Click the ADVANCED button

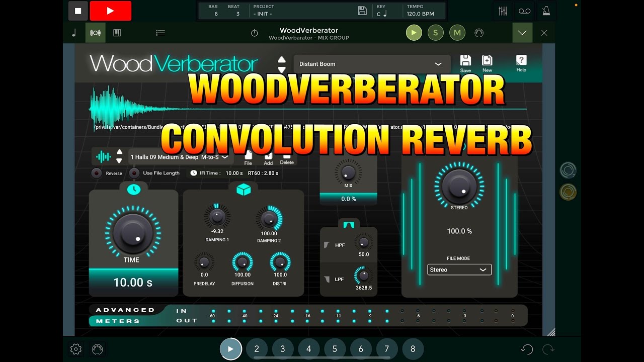125,310
